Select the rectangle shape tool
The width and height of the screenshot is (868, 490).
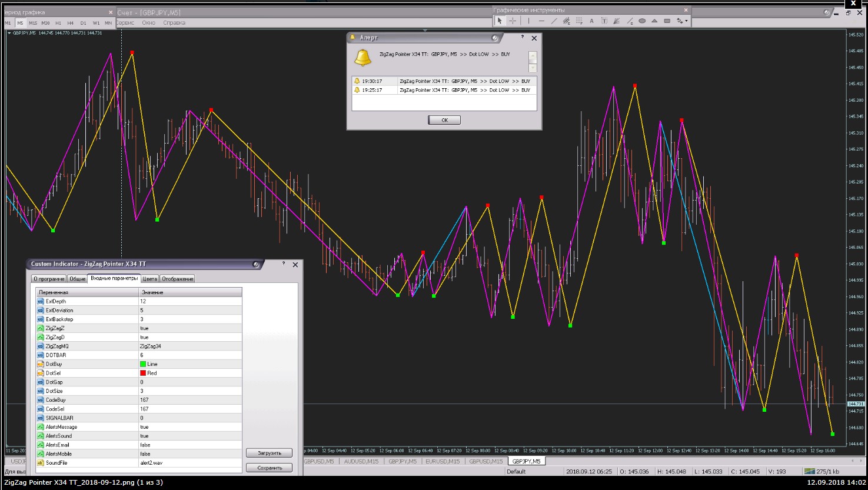click(667, 21)
